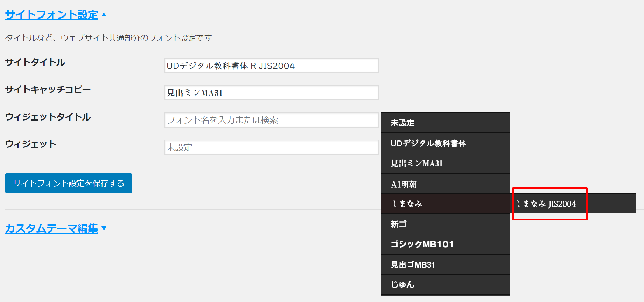Choose 新ゴ from the font list

point(445,224)
